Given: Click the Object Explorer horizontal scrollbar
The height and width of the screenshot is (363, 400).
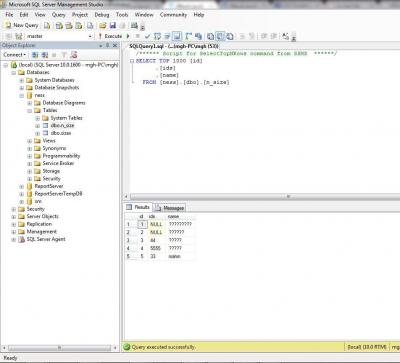Looking at the screenshot, I should tap(59, 348).
